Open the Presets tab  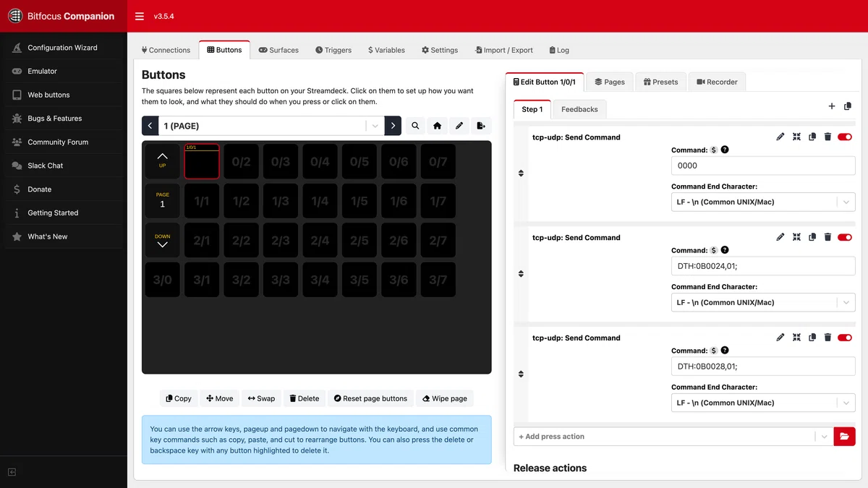pos(660,82)
